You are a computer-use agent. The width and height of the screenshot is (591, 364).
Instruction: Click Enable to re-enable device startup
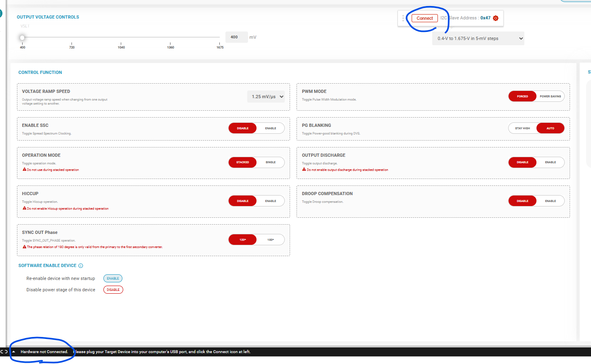113,278
